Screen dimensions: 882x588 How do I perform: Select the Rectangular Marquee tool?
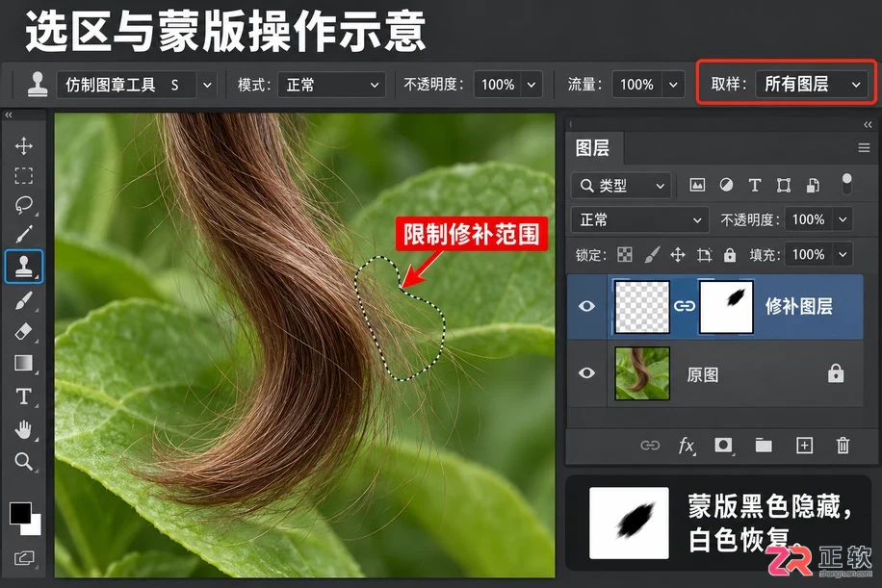pos(24,176)
